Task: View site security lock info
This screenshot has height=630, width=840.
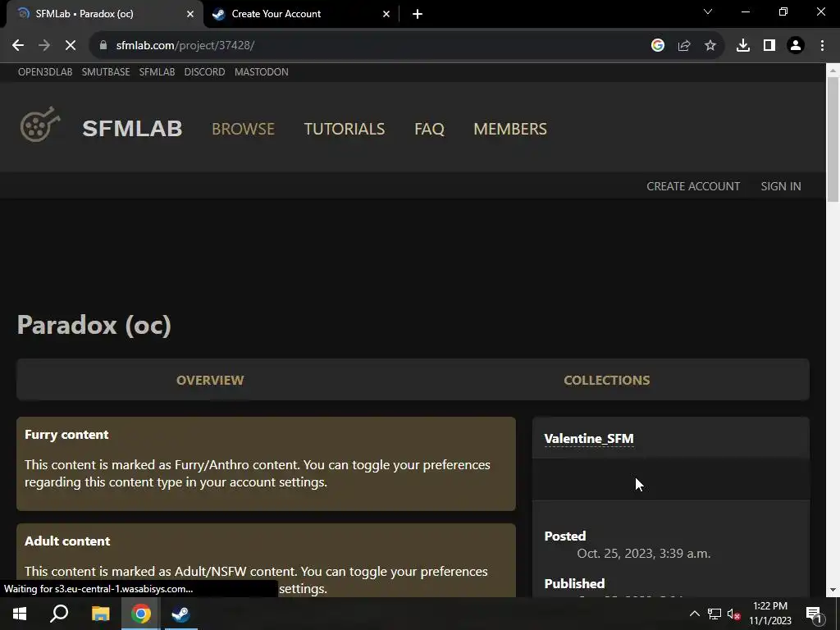Action: [x=103, y=46]
